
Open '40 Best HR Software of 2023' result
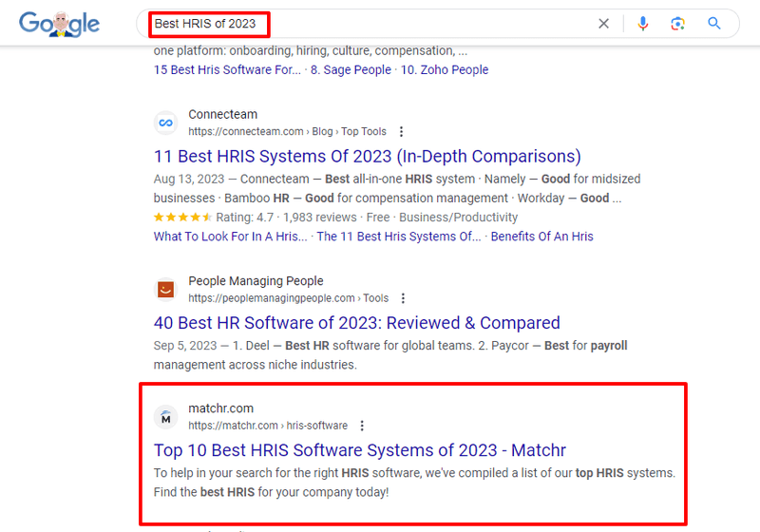[x=357, y=323]
